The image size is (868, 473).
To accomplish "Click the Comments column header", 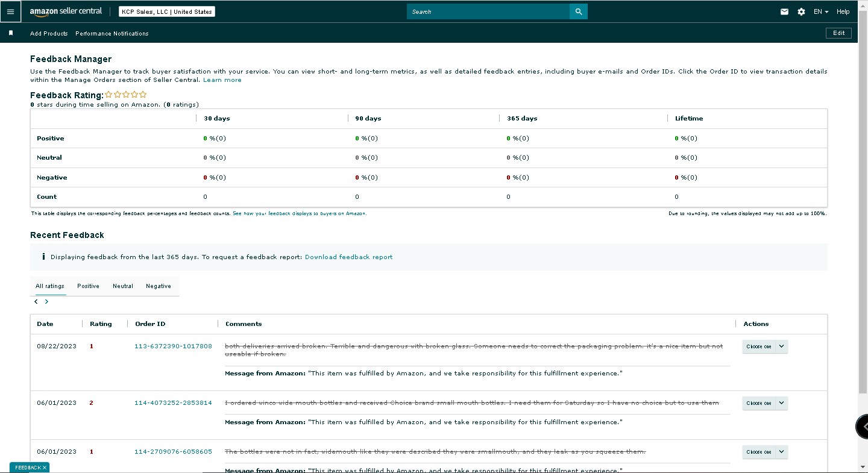I will pos(244,324).
